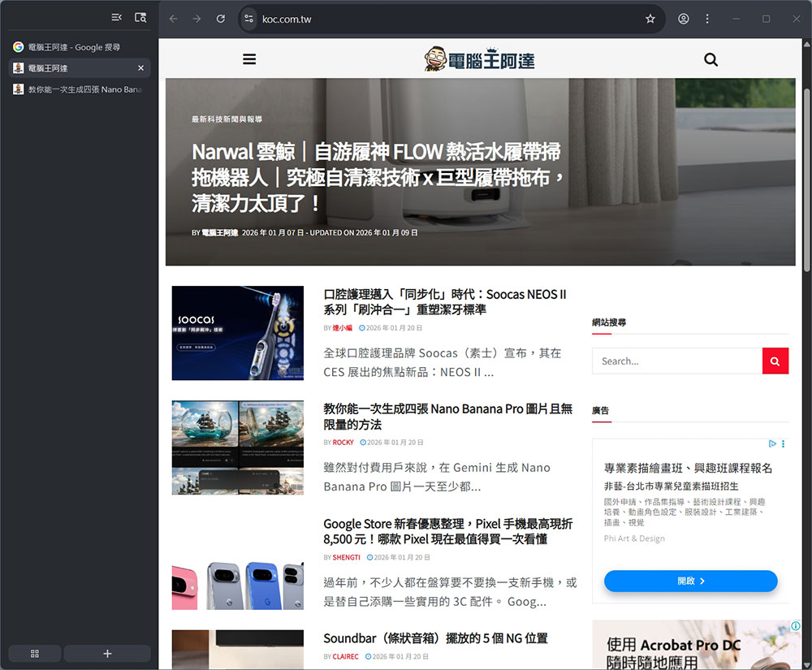Image resolution: width=812 pixels, height=670 pixels.
Task: Click Phi Art & Design advertiser text
Action: [634, 538]
